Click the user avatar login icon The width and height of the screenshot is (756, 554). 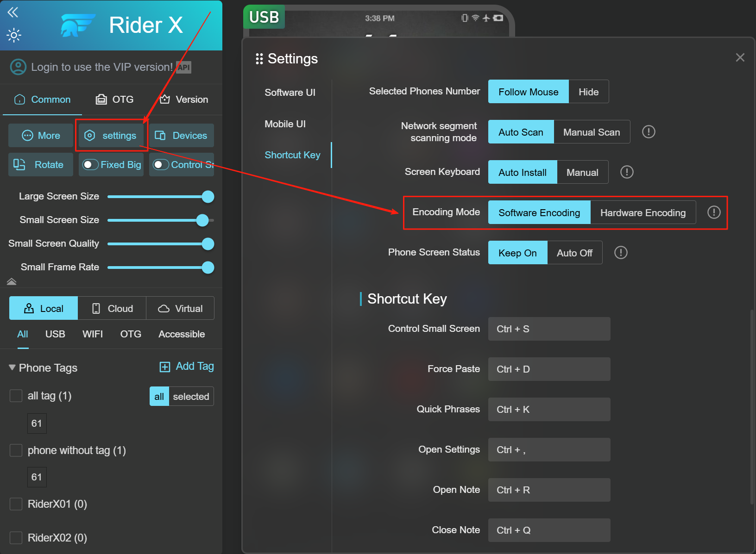[x=18, y=67]
